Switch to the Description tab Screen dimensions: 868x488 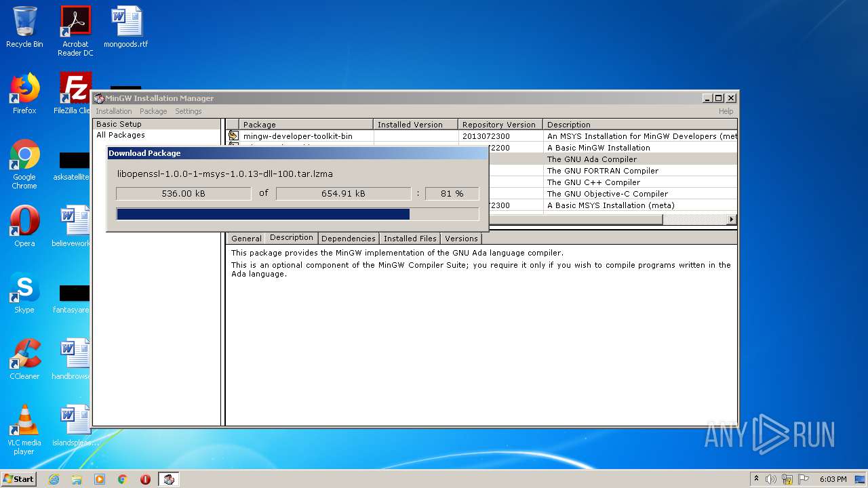[x=292, y=237]
